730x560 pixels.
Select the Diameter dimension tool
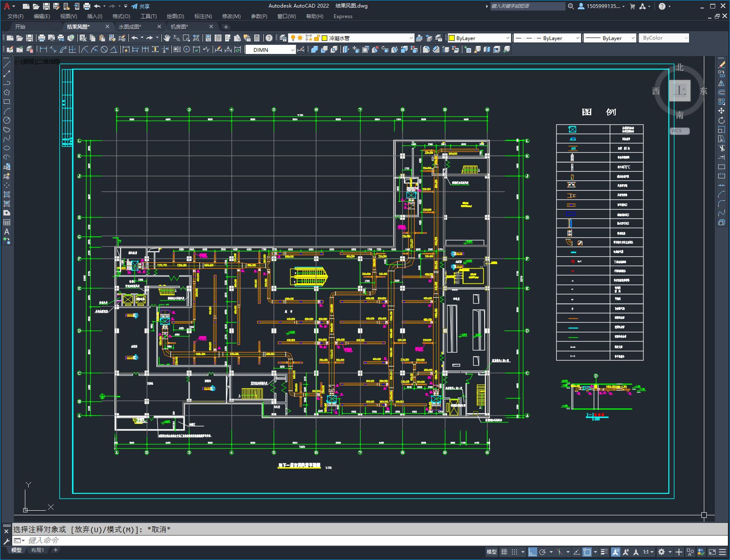coord(104,49)
